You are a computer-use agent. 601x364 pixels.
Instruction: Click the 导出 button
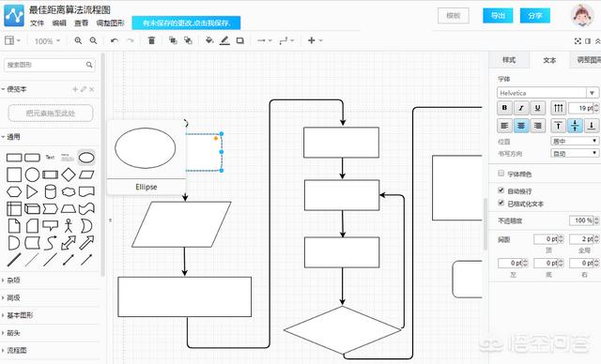[x=498, y=16]
